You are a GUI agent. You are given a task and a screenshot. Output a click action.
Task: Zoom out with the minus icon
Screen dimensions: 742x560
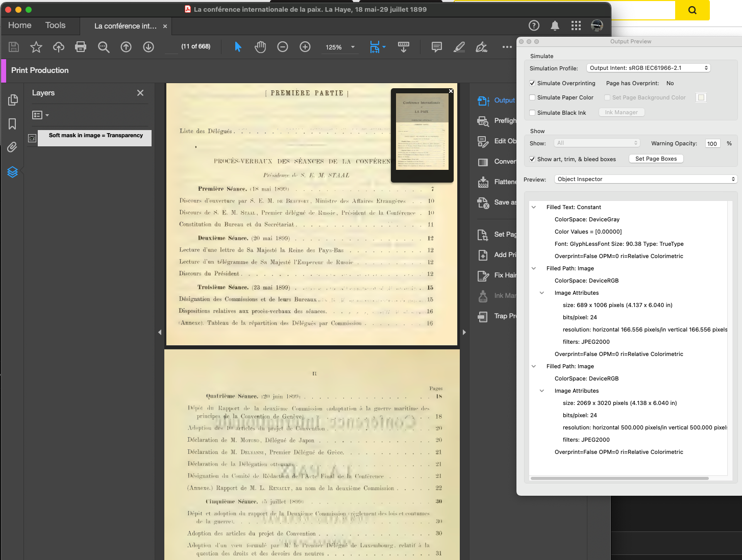pos(283,47)
